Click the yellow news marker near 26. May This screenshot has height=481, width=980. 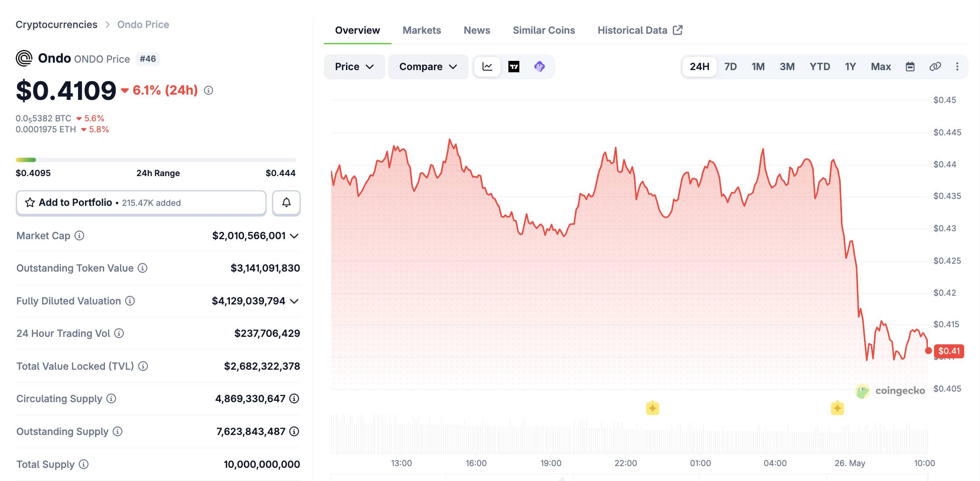(x=837, y=408)
